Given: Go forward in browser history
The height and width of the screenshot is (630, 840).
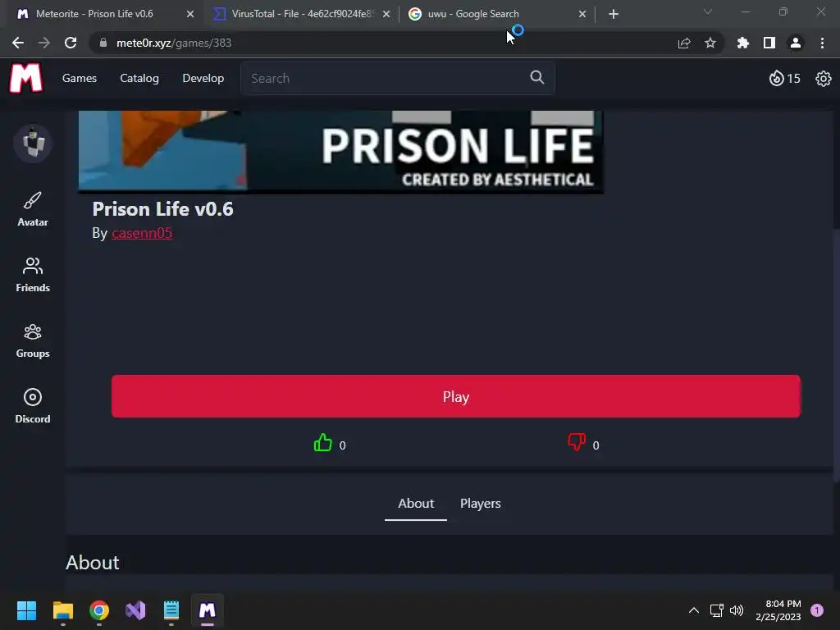Looking at the screenshot, I should click(x=44, y=43).
